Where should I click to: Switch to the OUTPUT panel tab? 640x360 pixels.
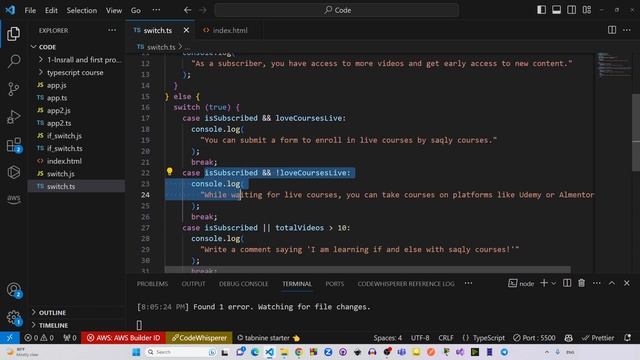[193, 284]
